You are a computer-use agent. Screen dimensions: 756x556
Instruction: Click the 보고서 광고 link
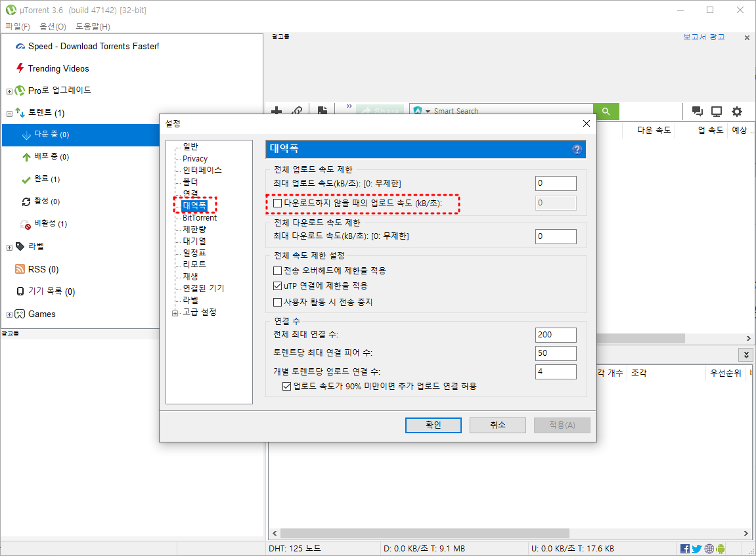pyautogui.click(x=704, y=37)
